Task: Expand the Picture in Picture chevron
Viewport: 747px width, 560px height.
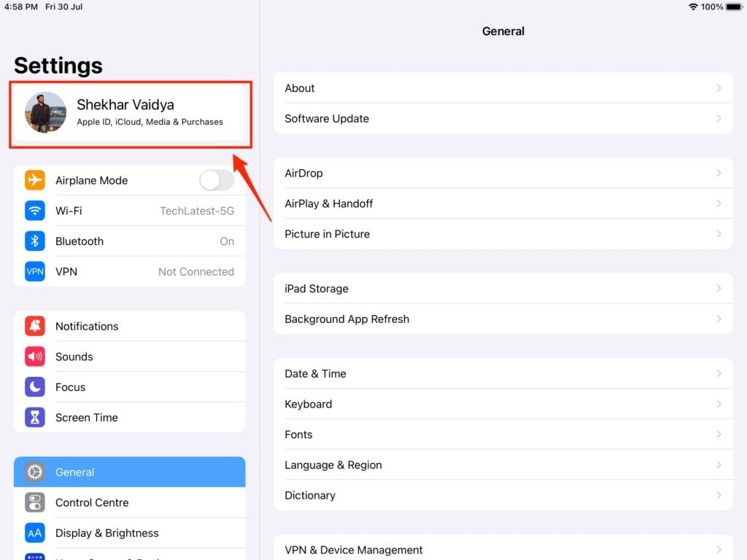Action: tap(719, 234)
